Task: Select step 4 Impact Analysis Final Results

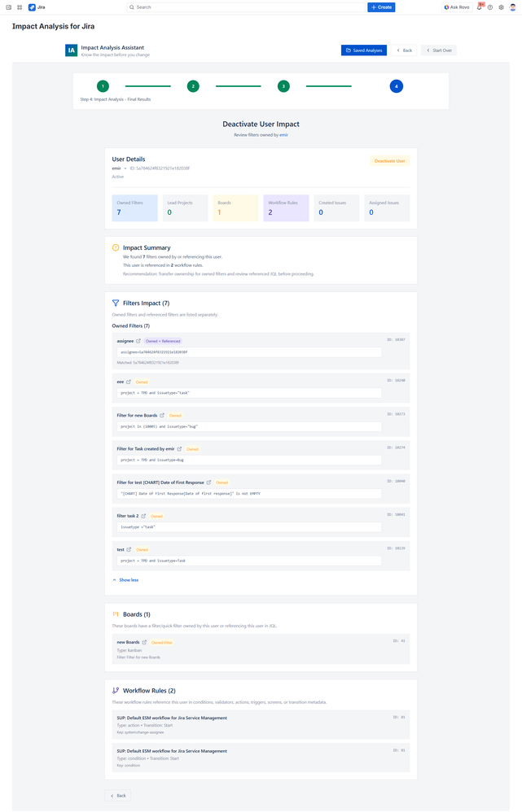Action: [397, 85]
